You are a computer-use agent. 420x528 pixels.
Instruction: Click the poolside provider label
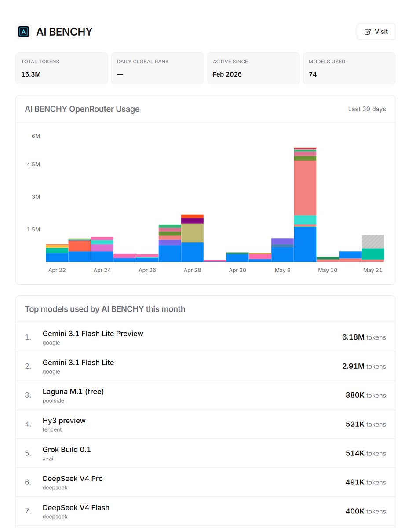tap(54, 401)
